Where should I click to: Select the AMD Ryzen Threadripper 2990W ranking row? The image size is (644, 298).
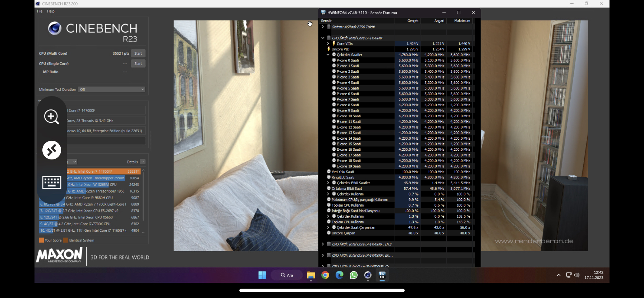click(89, 178)
